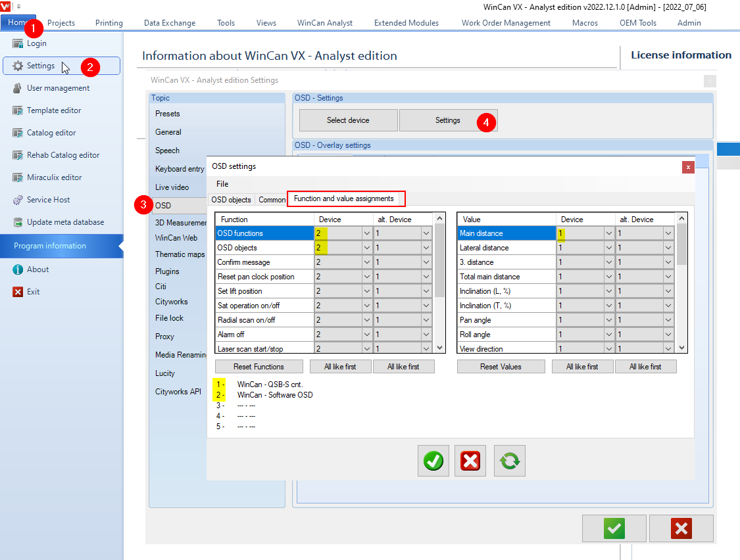Open Device dropdown for OSD functions row

pyautogui.click(x=366, y=232)
